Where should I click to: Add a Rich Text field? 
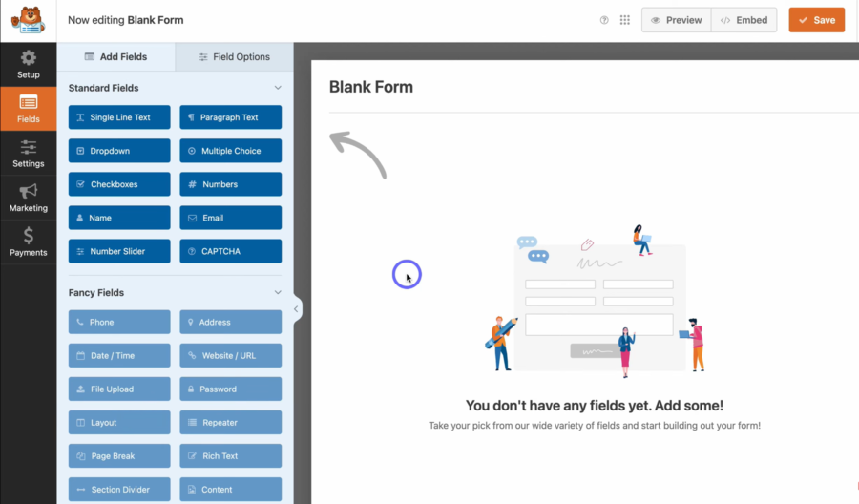coord(231,455)
